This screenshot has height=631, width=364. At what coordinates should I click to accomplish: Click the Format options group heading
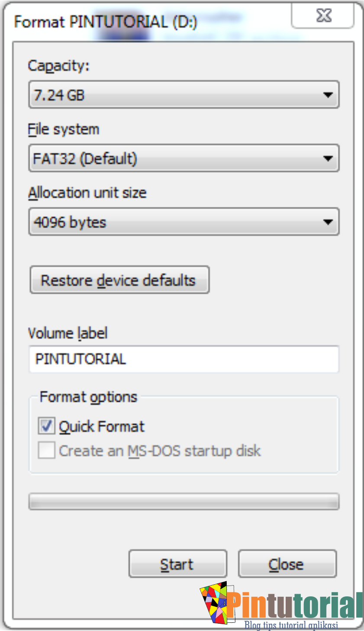pos(88,397)
